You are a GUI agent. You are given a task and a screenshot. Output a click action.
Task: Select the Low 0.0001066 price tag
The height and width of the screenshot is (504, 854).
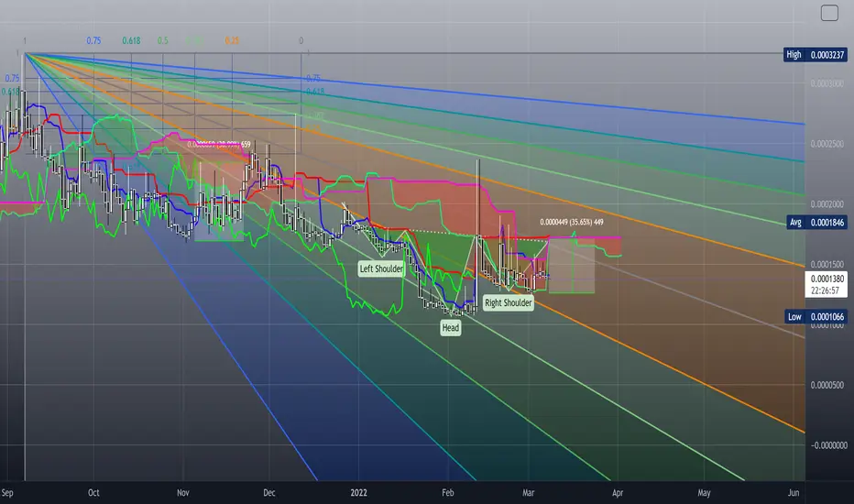[816, 316]
